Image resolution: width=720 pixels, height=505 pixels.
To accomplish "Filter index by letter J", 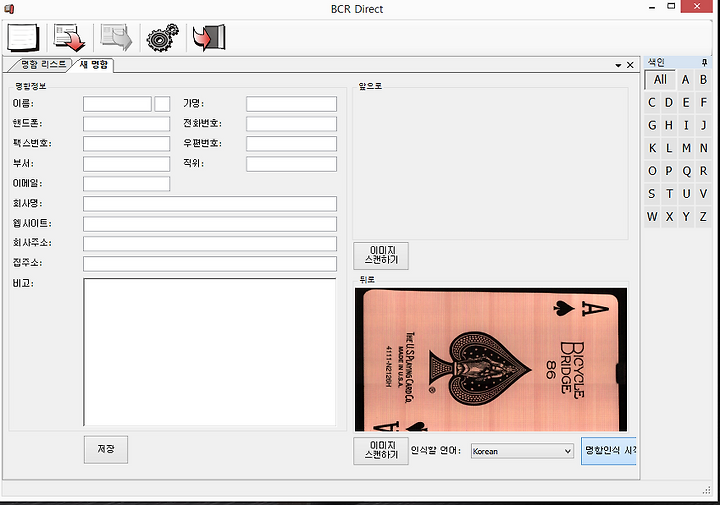I will 703,125.
